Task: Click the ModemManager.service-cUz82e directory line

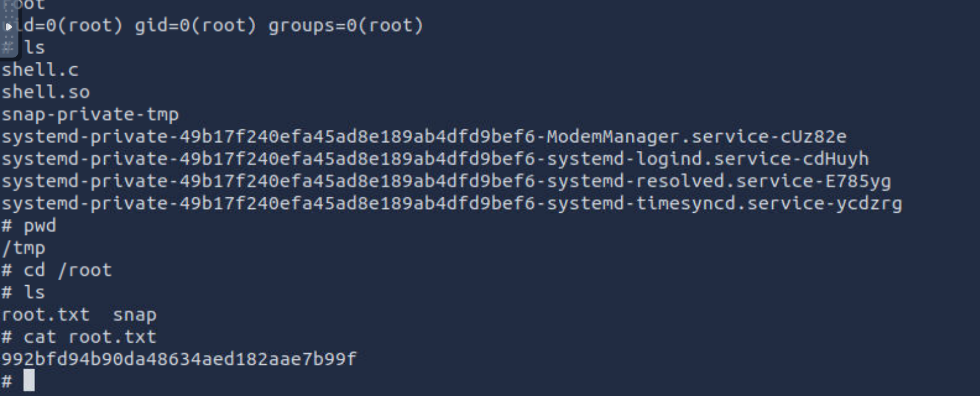Action: pyautogui.click(x=424, y=136)
